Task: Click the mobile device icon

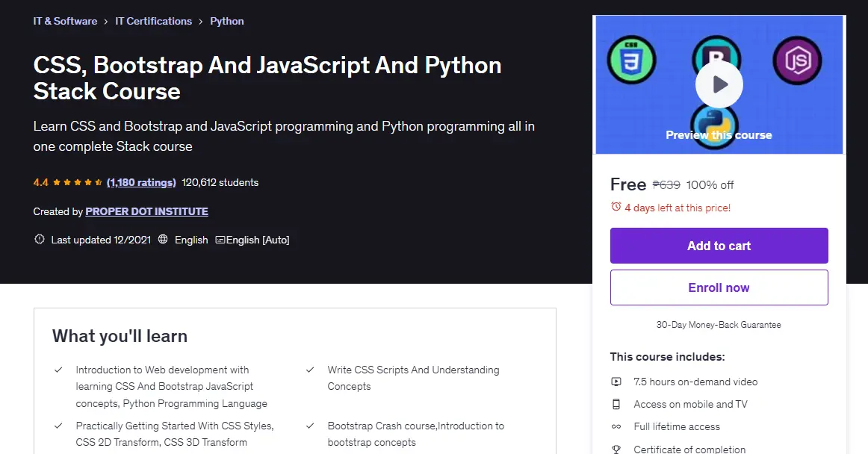Action: 616,404
